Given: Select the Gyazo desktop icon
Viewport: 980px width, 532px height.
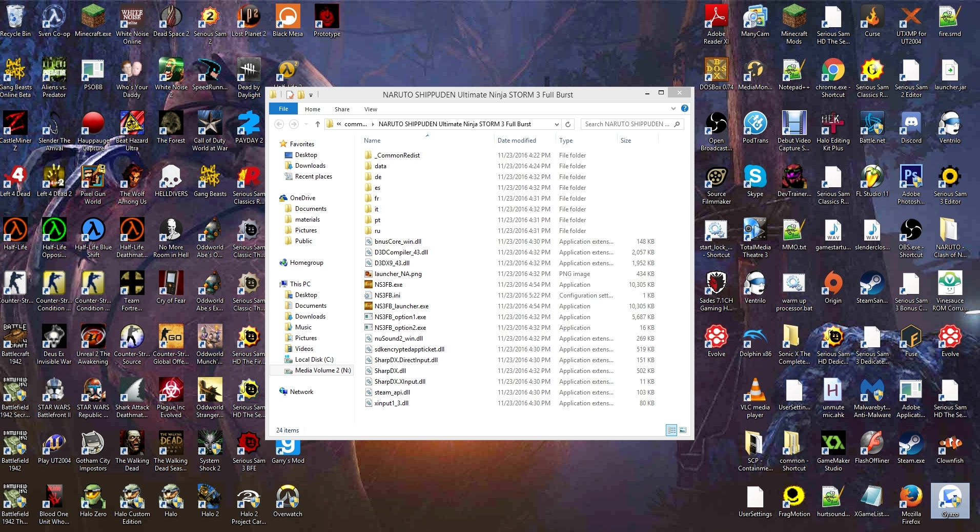Looking at the screenshot, I should [x=950, y=501].
